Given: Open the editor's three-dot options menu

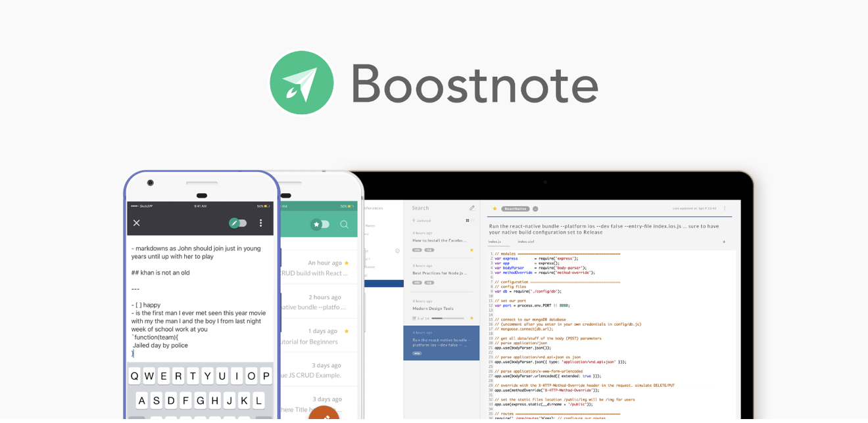Looking at the screenshot, I should pyautogui.click(x=725, y=209).
